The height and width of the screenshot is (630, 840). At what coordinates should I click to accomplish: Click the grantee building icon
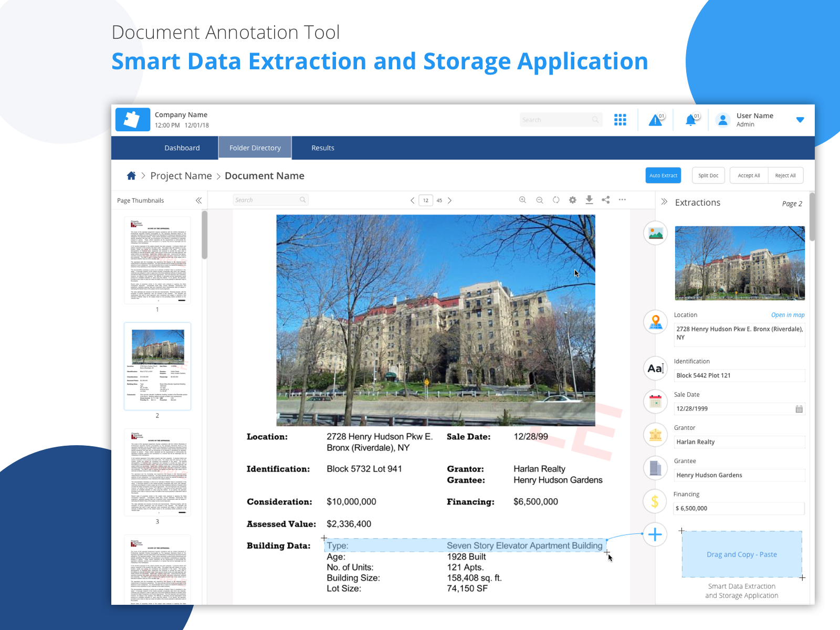[x=655, y=468]
